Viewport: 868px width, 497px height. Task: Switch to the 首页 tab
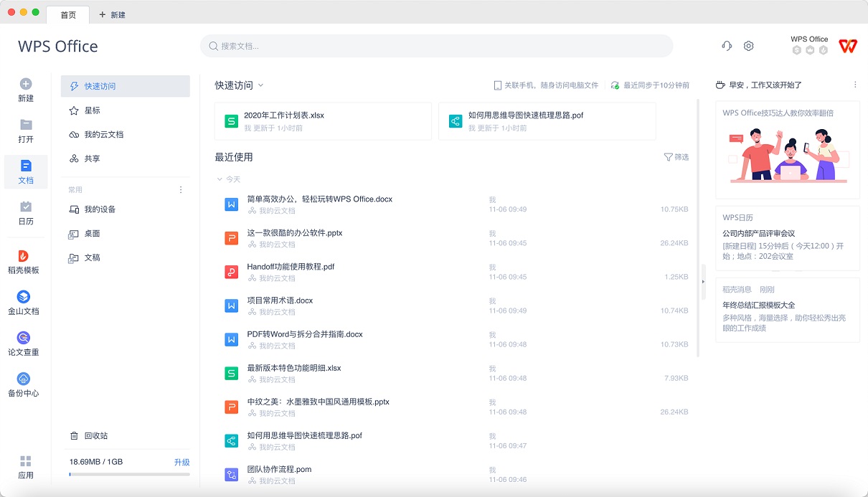(68, 14)
